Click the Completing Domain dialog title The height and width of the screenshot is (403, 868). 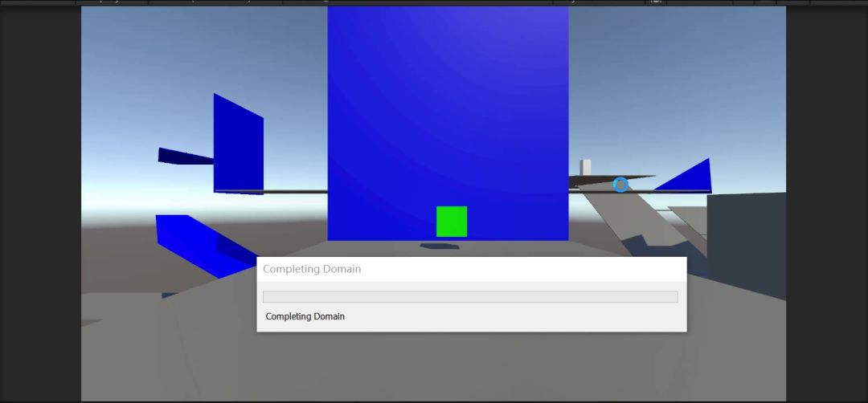click(x=312, y=269)
